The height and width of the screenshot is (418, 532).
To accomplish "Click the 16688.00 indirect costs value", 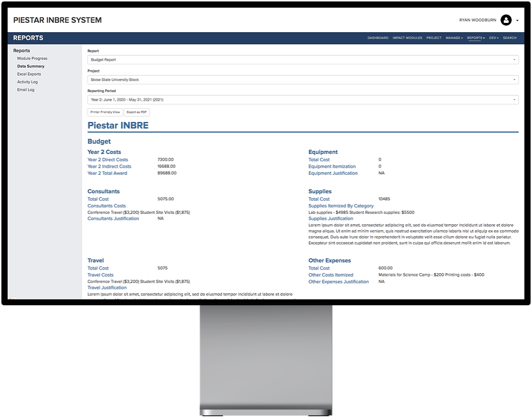I will click(x=166, y=166).
